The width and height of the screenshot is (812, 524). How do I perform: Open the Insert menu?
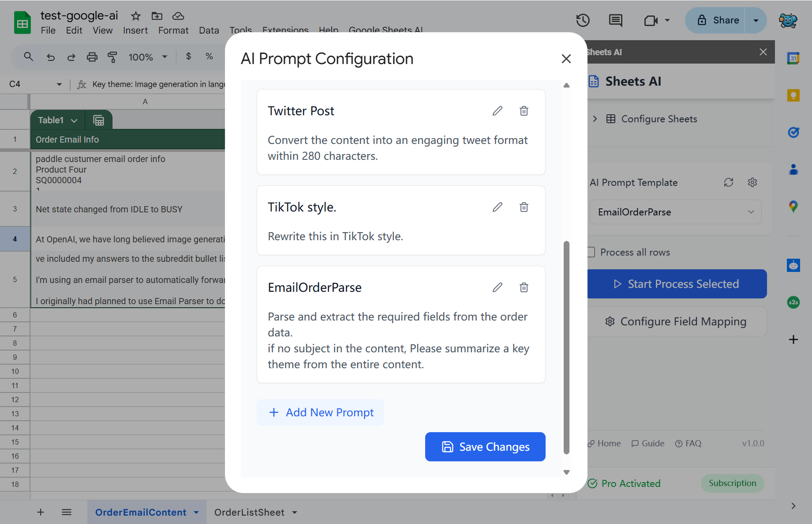135,30
